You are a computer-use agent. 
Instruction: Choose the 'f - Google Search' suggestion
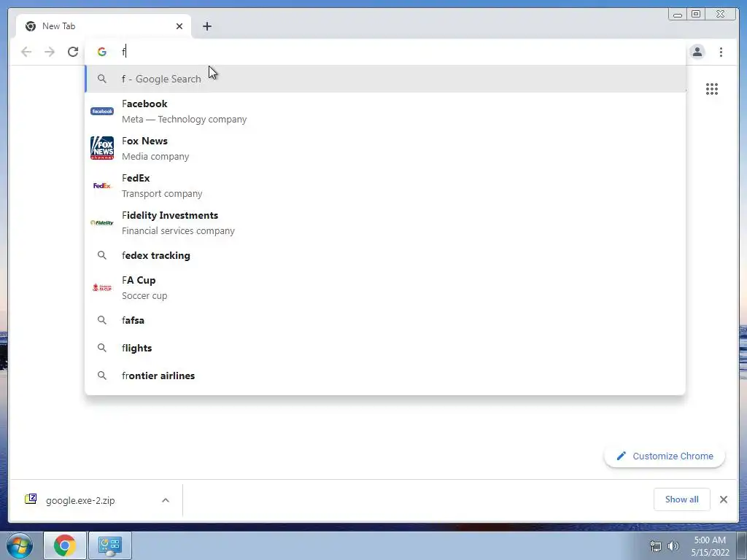coord(385,79)
